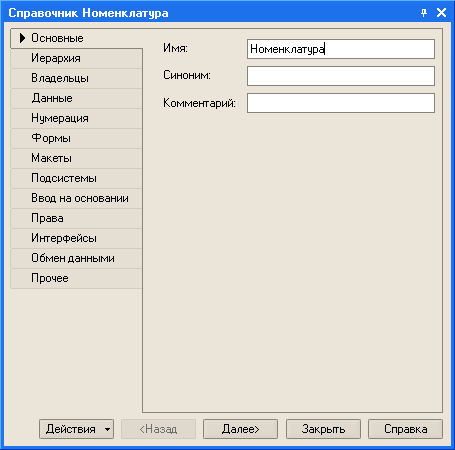Select the Нумерация tab
The width and height of the screenshot is (455, 450).
pos(77,118)
